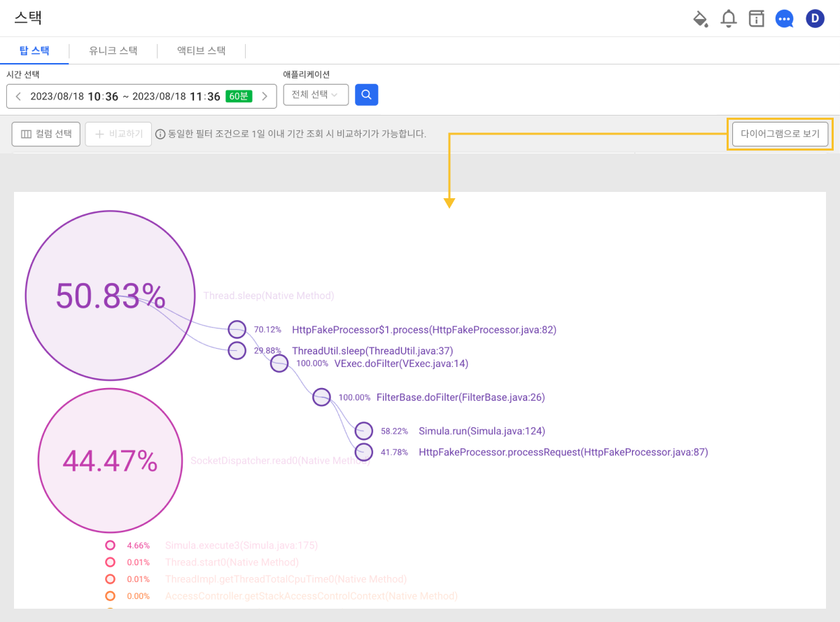Open the notifications bell
The width and height of the screenshot is (840, 622).
pyautogui.click(x=729, y=19)
